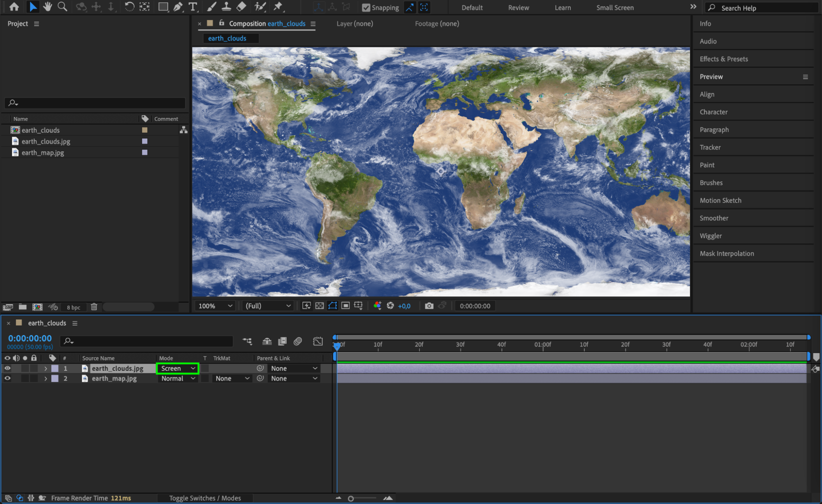This screenshot has width=822, height=504.
Task: Select the Zoom magnifier tool
Action: point(63,7)
